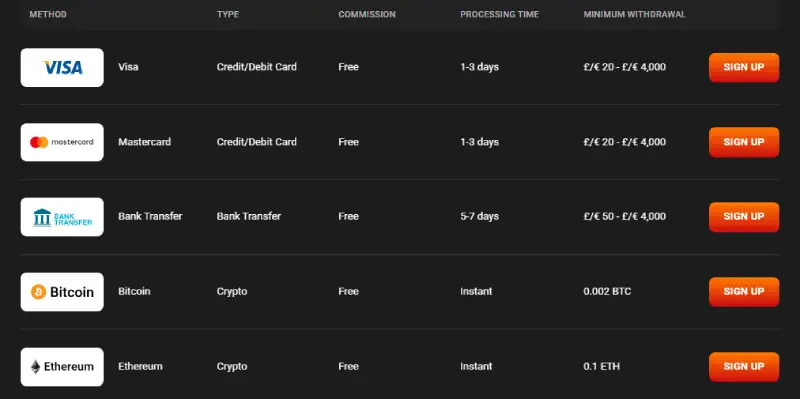This screenshot has width=800, height=399.
Task: Click Free commission in Mastercard row
Action: [348, 142]
